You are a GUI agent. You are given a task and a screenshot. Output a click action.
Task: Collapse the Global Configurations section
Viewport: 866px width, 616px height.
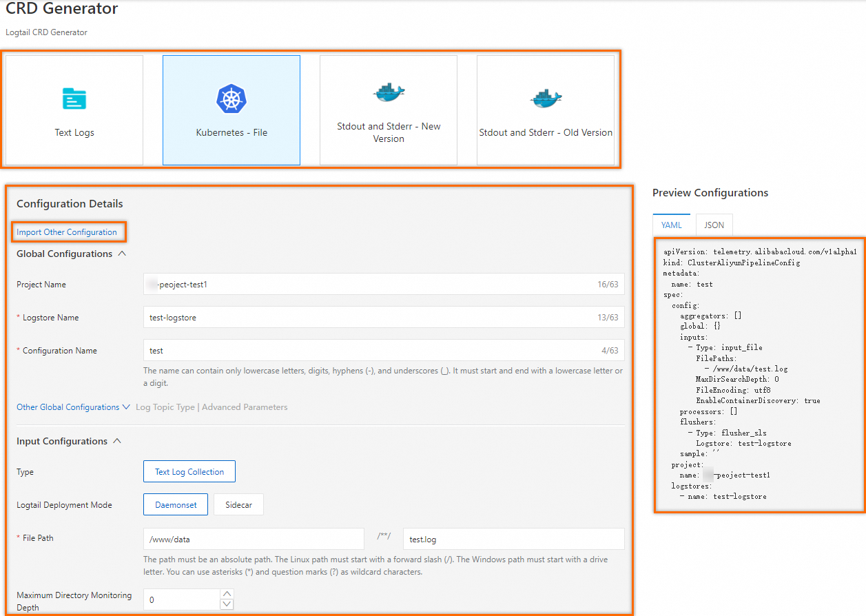122,254
